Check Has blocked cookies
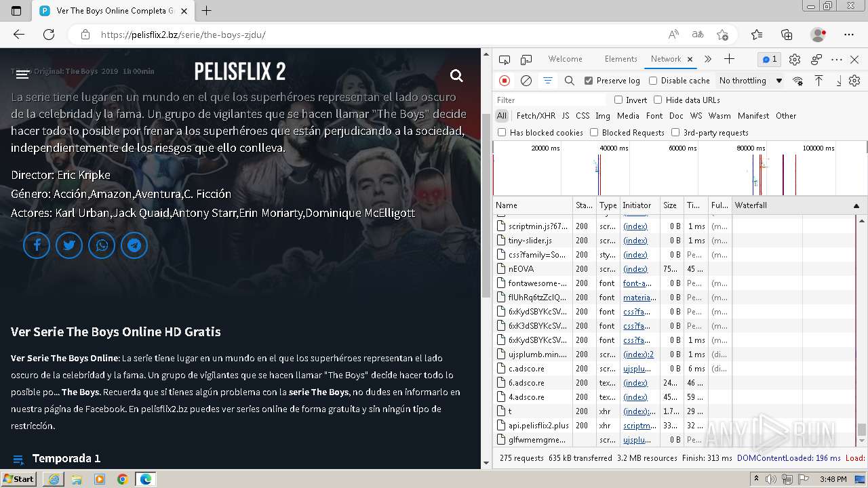 click(x=502, y=133)
